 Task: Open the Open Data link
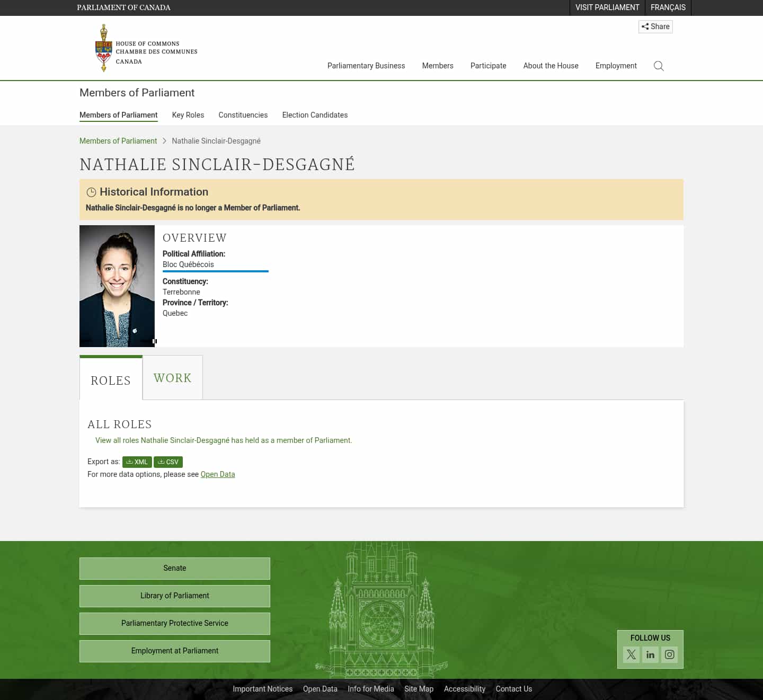[x=218, y=474]
